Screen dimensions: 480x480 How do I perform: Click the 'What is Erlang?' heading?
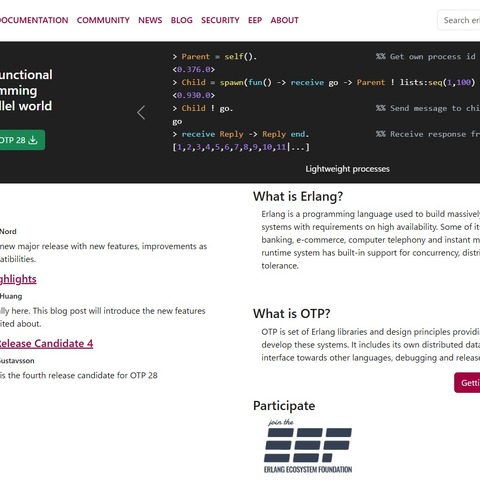pyautogui.click(x=298, y=196)
